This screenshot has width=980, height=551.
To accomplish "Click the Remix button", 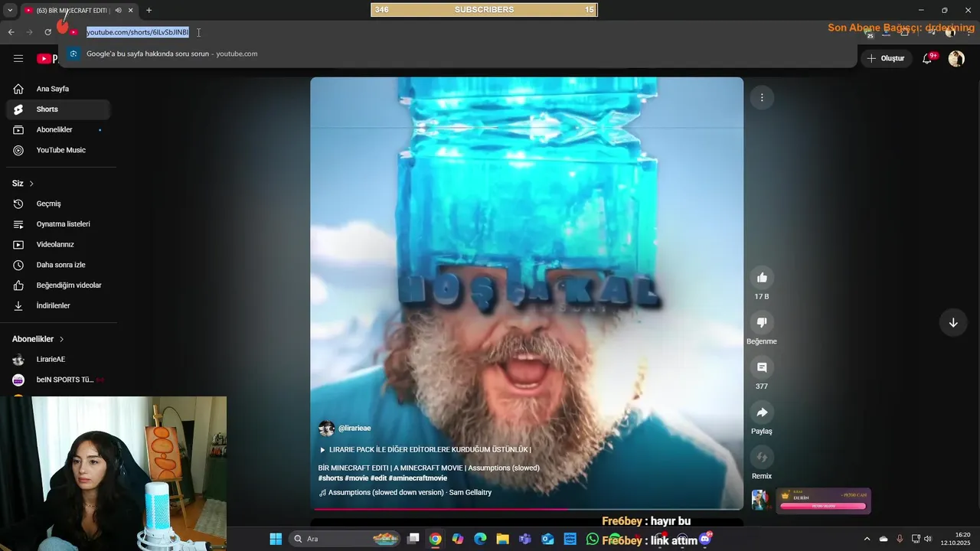I will click(x=762, y=458).
